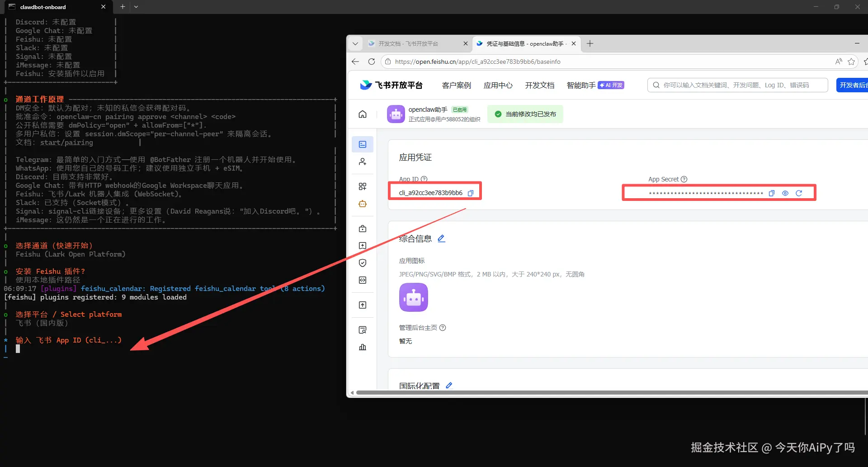Click the 应用凭证 heading

(415, 157)
